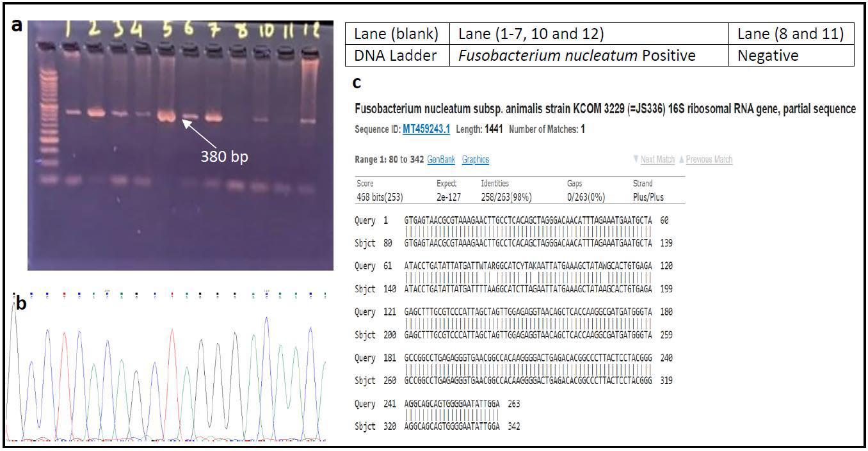
Task: Click the Sbjct sequence line starting at 260
Action: tap(512, 381)
